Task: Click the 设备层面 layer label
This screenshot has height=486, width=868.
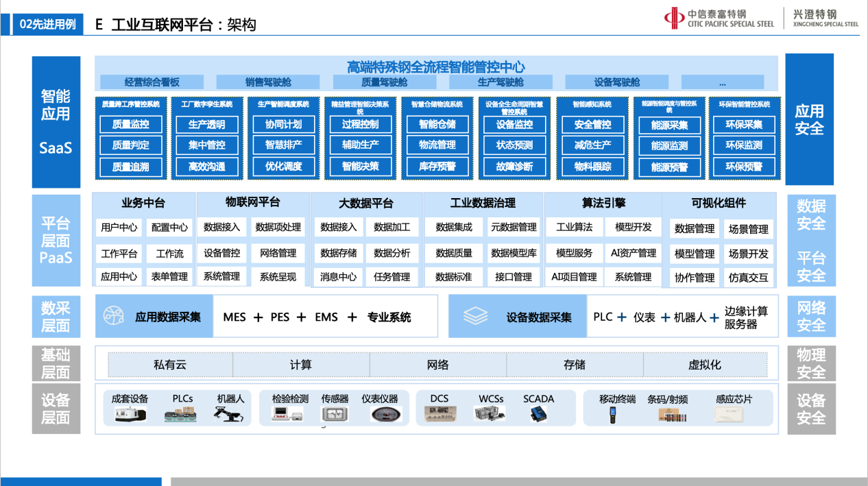Action: tap(56, 409)
